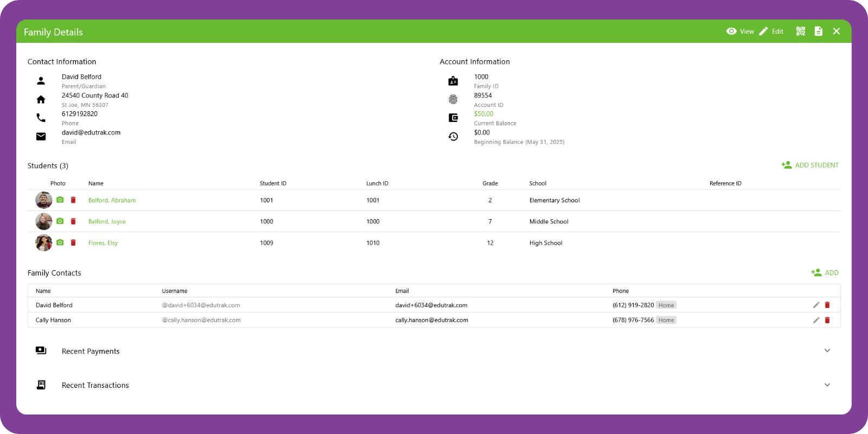Click the Lunch ID column header
This screenshot has height=434, width=868.
(377, 183)
